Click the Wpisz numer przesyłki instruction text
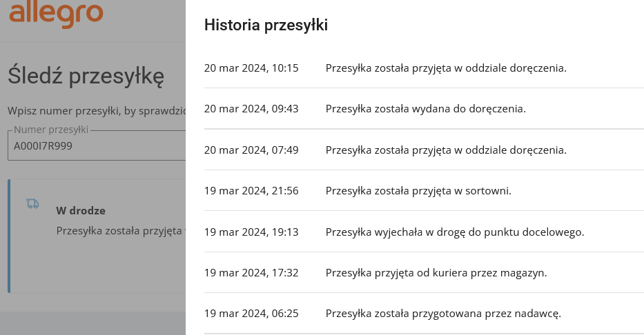644x335 pixels. pyautogui.click(x=97, y=110)
